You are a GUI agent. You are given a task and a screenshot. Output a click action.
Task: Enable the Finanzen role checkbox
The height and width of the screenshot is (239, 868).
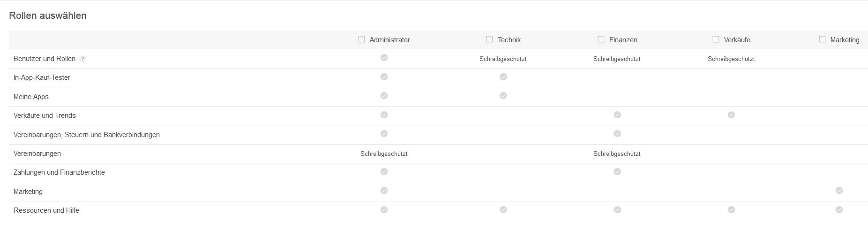[x=601, y=39]
